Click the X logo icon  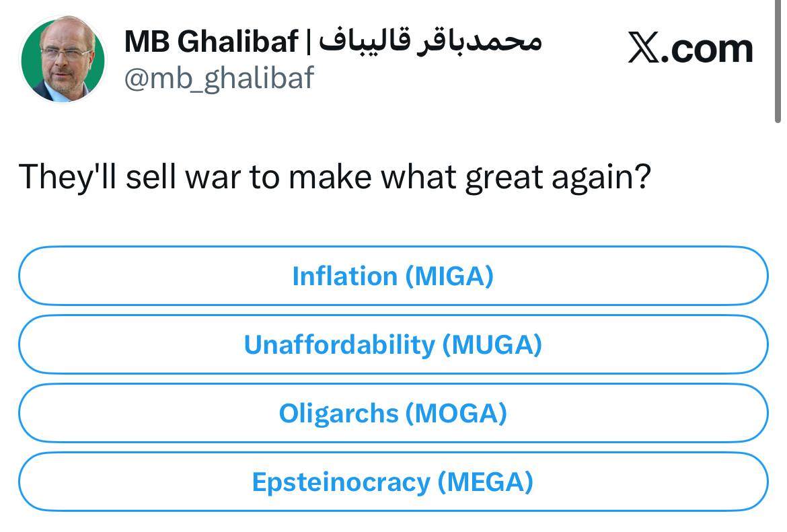(x=643, y=49)
